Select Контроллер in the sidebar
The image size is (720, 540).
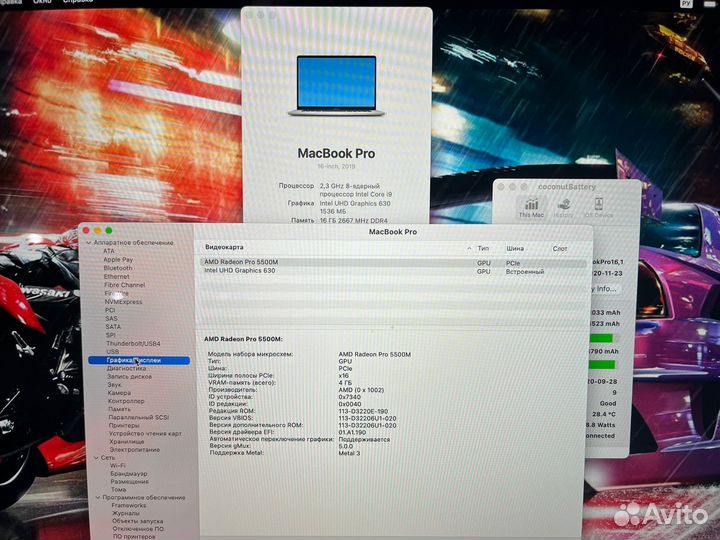(126, 401)
